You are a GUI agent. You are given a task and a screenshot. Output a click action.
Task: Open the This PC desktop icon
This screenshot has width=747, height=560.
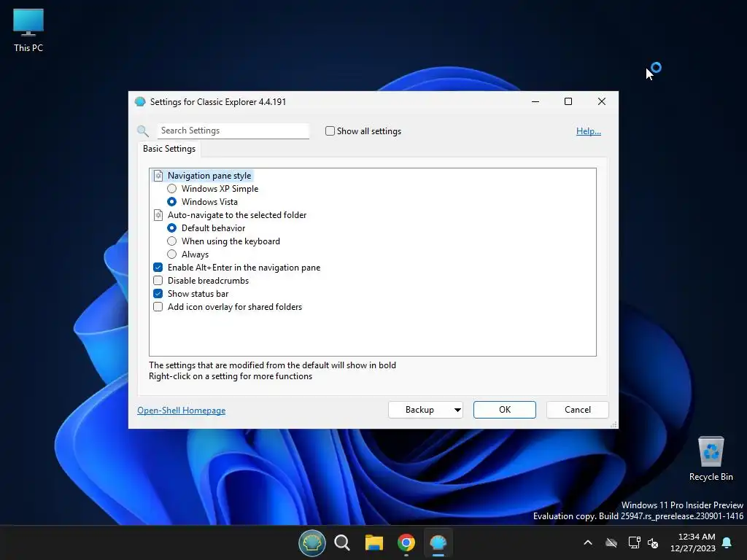pos(28,31)
